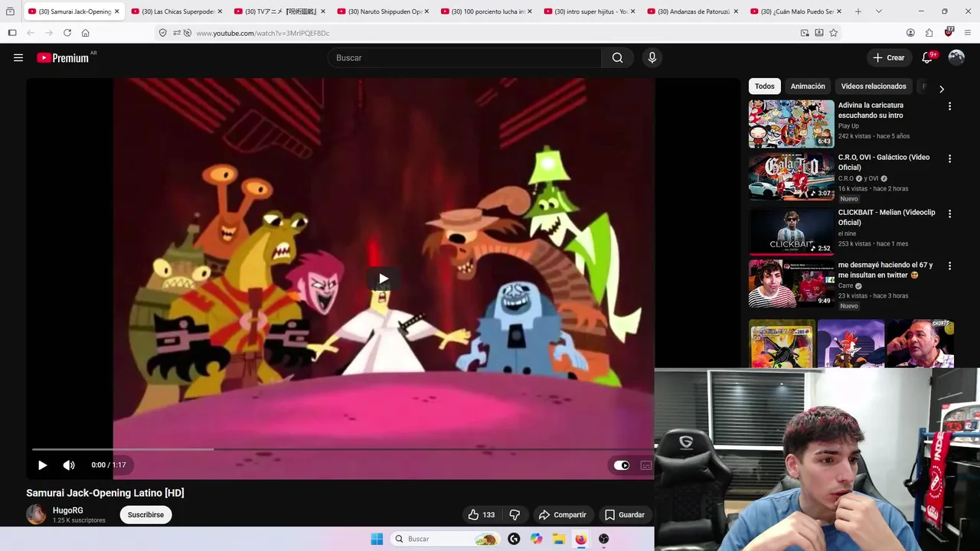The height and width of the screenshot is (551, 980).
Task: Click the search magnifier button
Action: 617,57
